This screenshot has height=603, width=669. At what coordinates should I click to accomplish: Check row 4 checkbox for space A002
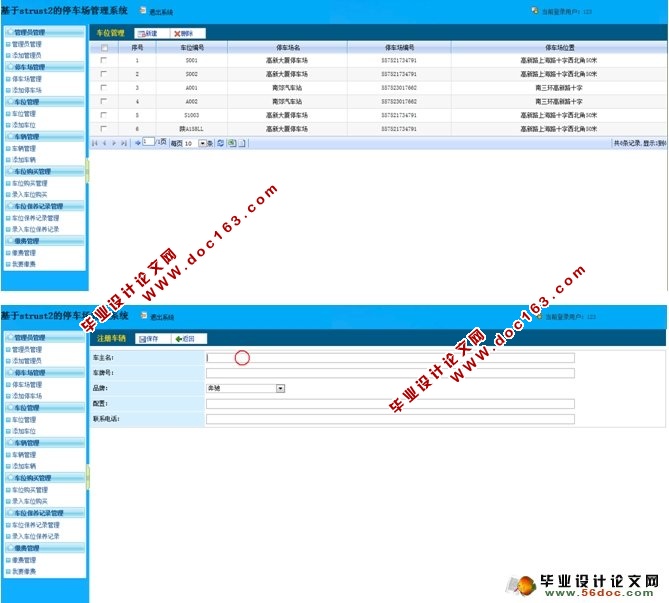[103, 101]
